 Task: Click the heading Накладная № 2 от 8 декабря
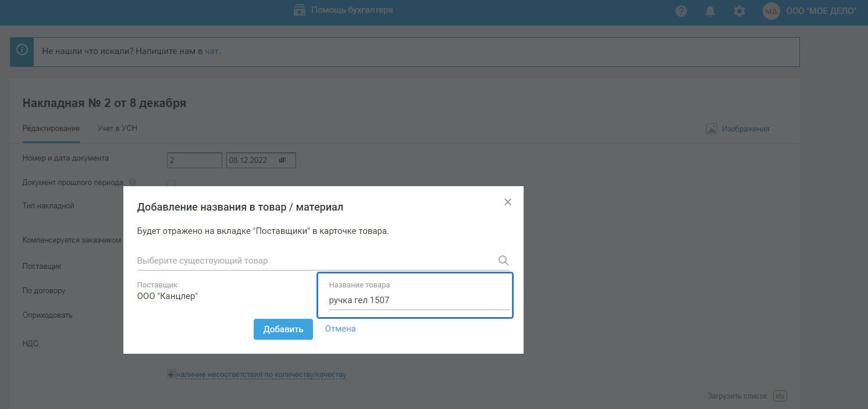point(105,104)
